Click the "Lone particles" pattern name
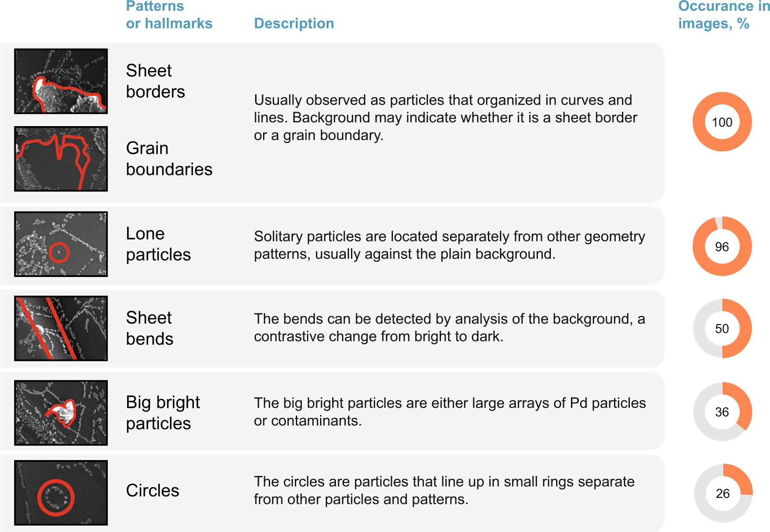Viewport: 770px width, 532px height. (x=158, y=244)
